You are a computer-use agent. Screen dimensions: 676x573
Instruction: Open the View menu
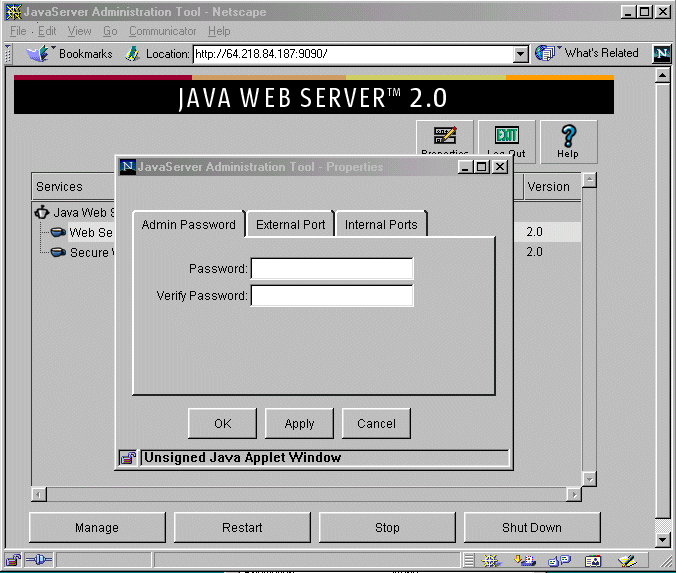click(79, 31)
